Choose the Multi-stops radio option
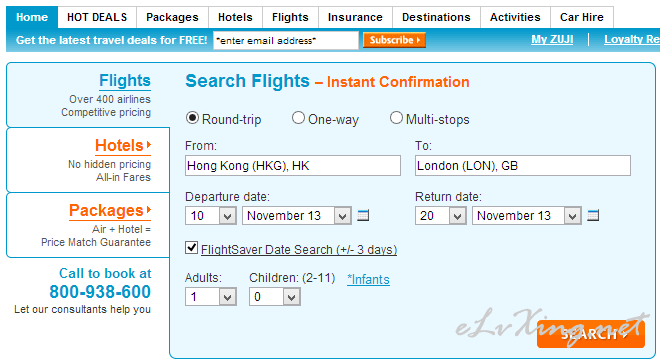This screenshot has height=360, width=660. pos(396,118)
